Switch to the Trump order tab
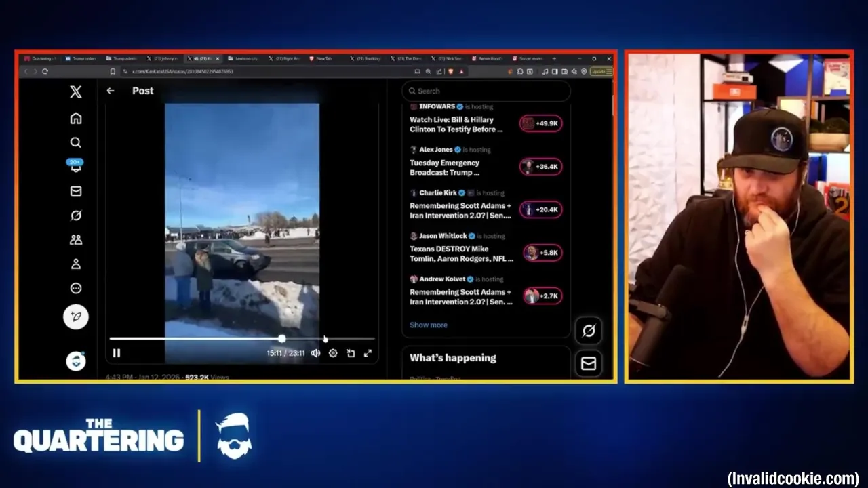 [80, 59]
